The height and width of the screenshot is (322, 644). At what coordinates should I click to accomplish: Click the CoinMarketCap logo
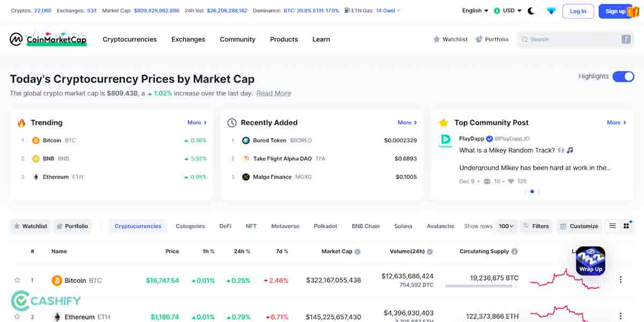coord(47,39)
